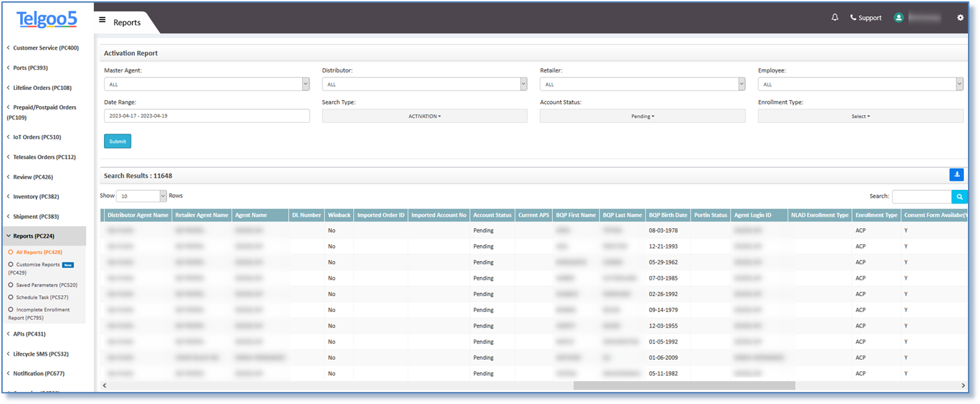Expand Inventory (PC382) menu
Screen dimensions: 980x404
pos(33,197)
